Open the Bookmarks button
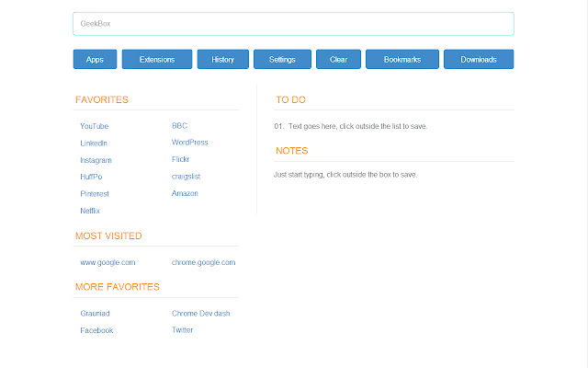This screenshot has height=368, width=588. [402, 59]
